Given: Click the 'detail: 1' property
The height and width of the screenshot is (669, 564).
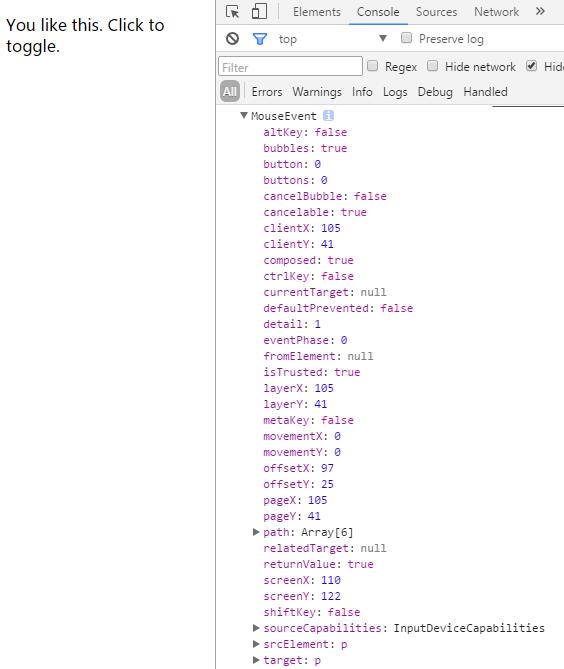Looking at the screenshot, I should tap(292, 324).
